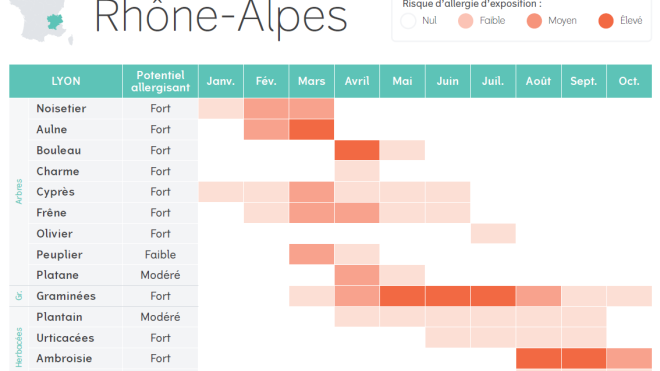Select the Faible risk legend circle

pos(465,21)
